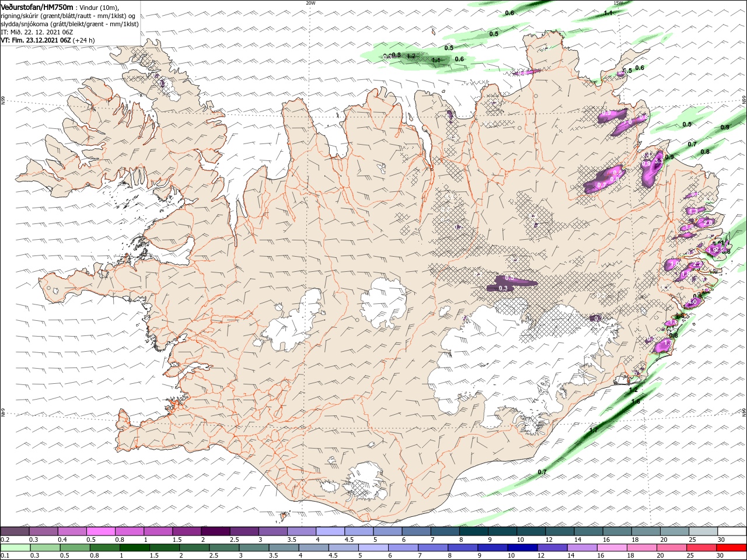Pick the orchid 1 swatch in upper legend
The height and width of the screenshot is (560, 747).
[158, 531]
